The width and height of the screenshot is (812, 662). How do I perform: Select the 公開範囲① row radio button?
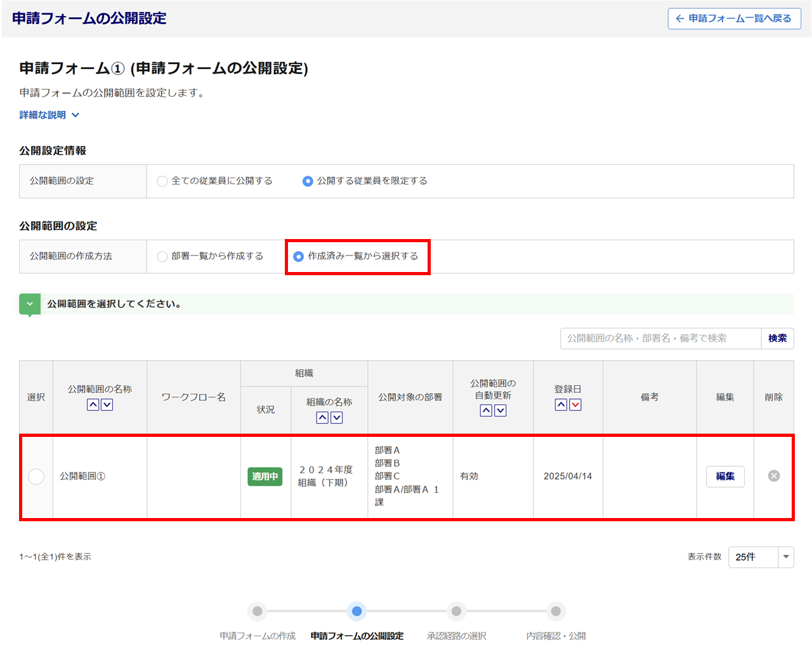pos(36,477)
